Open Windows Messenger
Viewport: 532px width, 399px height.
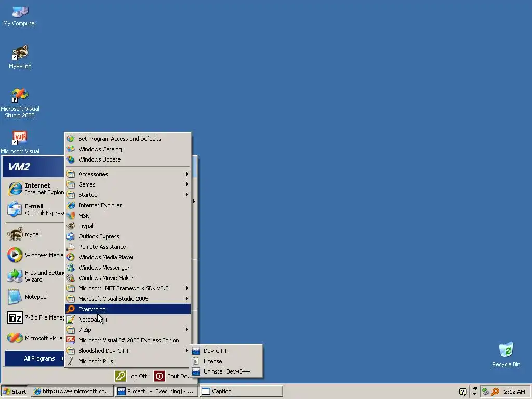point(128,268)
